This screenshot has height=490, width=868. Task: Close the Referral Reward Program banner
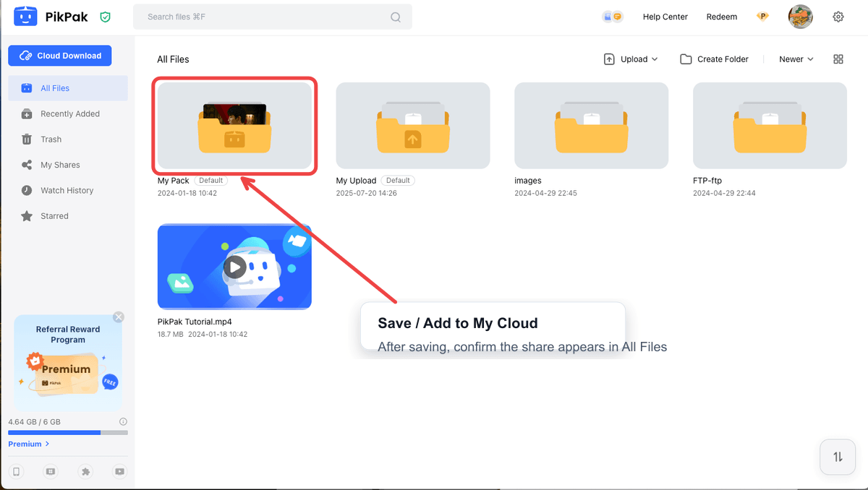pyautogui.click(x=119, y=317)
